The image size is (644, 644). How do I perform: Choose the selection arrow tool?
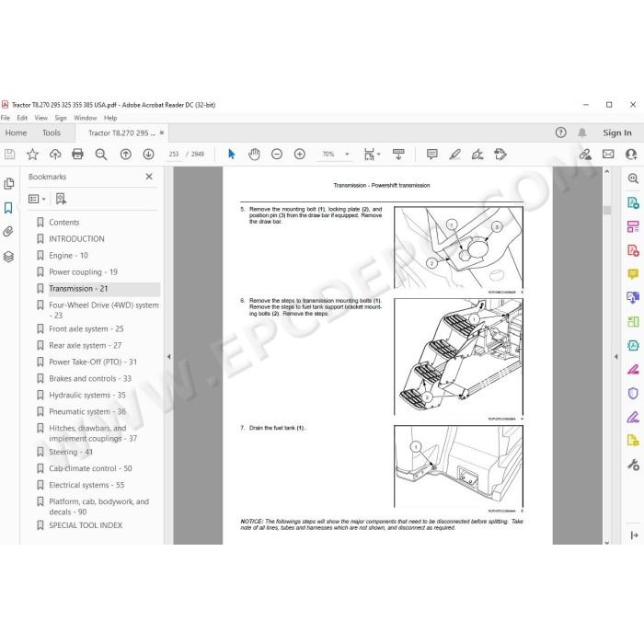point(232,155)
